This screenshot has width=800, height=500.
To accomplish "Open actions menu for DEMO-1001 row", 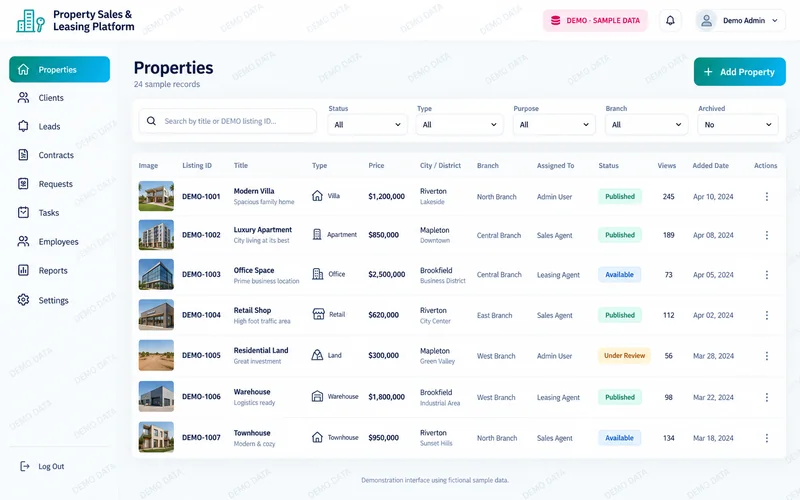I will tap(766, 196).
